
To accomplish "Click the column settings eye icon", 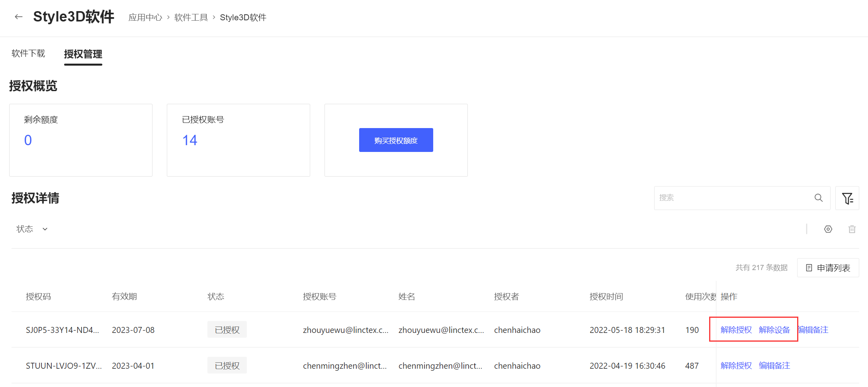I will pos(828,229).
